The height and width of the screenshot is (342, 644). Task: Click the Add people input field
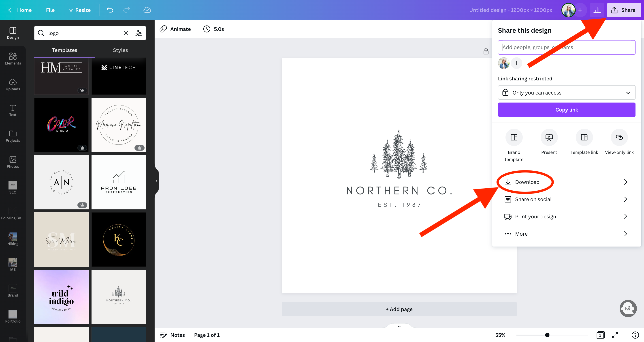tap(567, 47)
